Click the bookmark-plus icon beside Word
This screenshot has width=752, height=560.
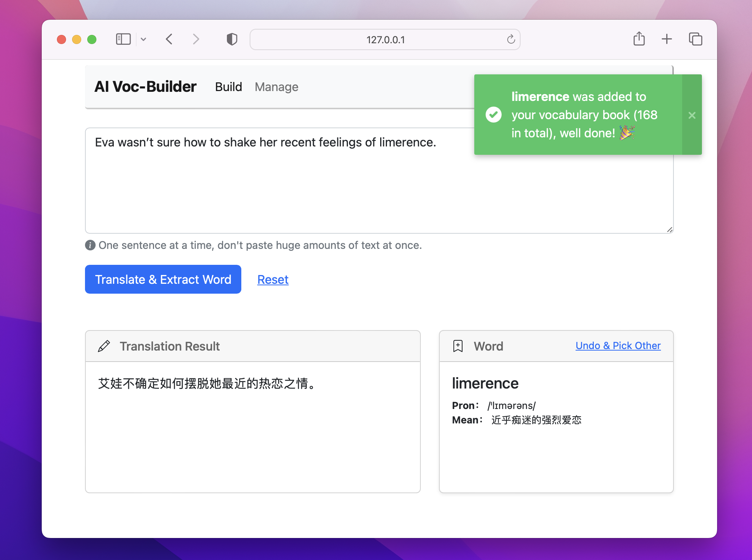click(458, 346)
